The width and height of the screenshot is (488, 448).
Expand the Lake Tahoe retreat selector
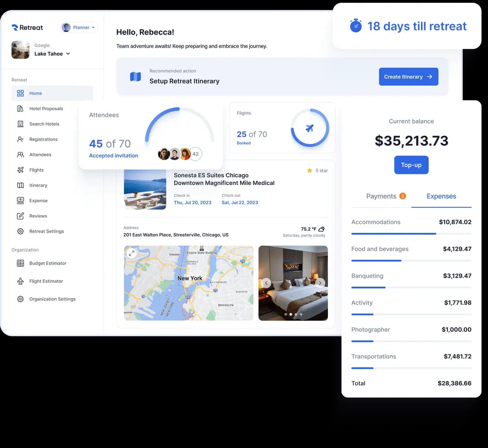(x=52, y=54)
